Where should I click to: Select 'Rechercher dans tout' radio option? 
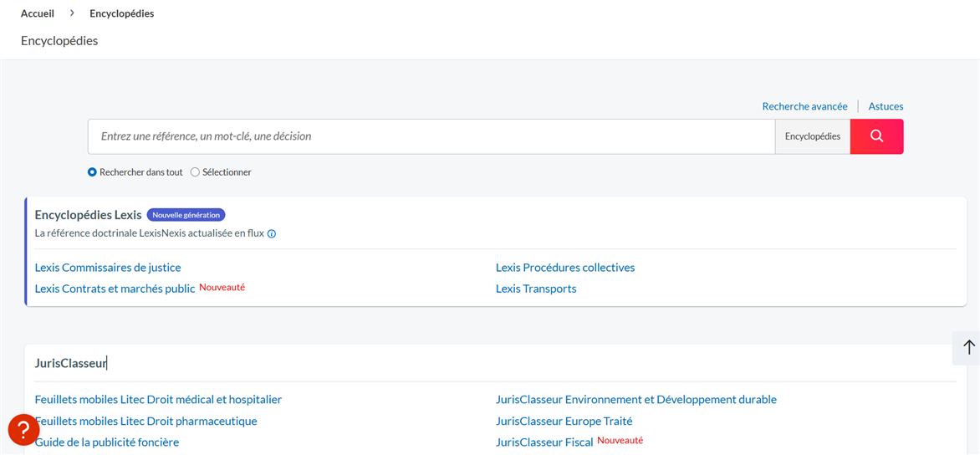[x=93, y=172]
